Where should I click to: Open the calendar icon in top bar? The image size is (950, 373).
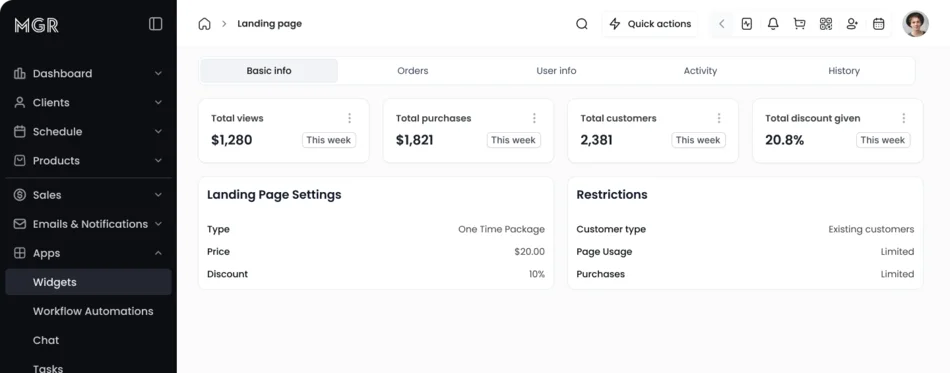879,24
